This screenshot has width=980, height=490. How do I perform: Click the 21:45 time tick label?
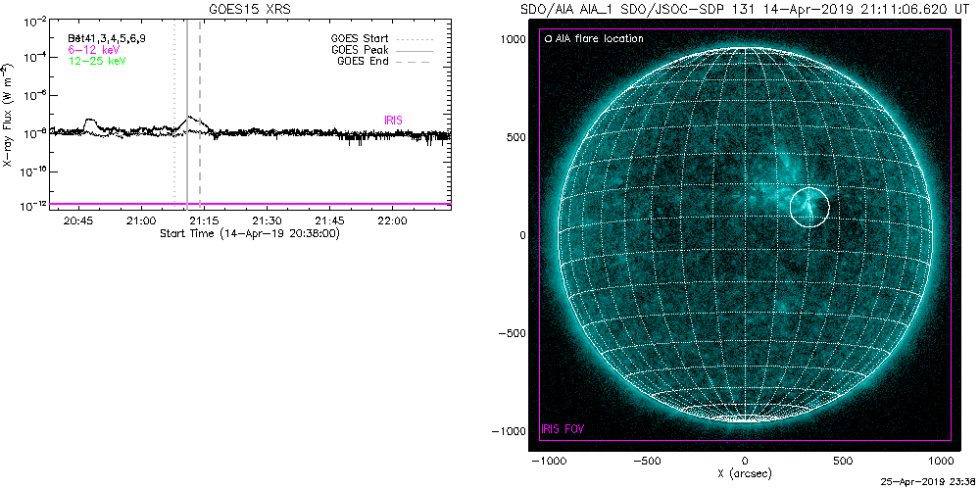[330, 221]
